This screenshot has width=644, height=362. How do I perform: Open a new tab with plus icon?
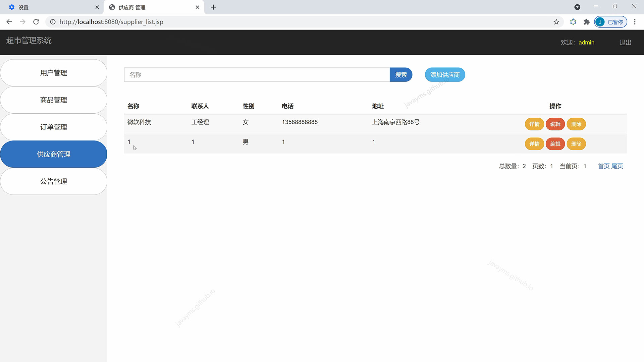[x=213, y=7]
